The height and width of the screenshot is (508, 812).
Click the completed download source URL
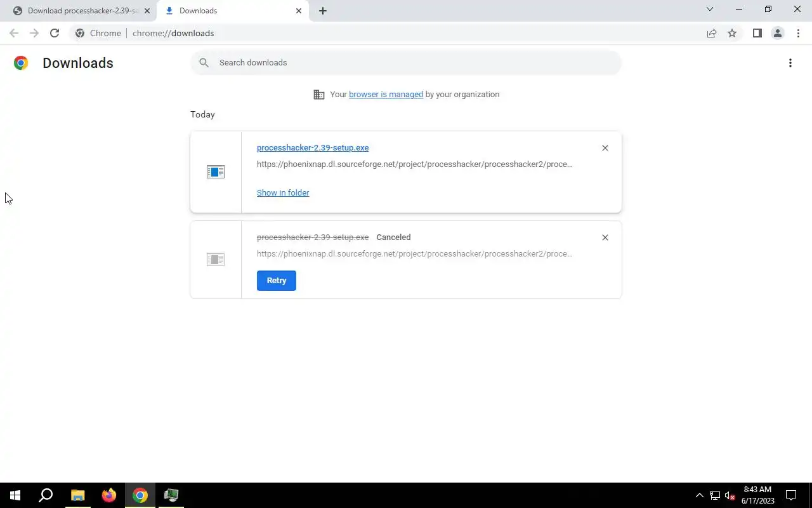pyautogui.click(x=415, y=164)
